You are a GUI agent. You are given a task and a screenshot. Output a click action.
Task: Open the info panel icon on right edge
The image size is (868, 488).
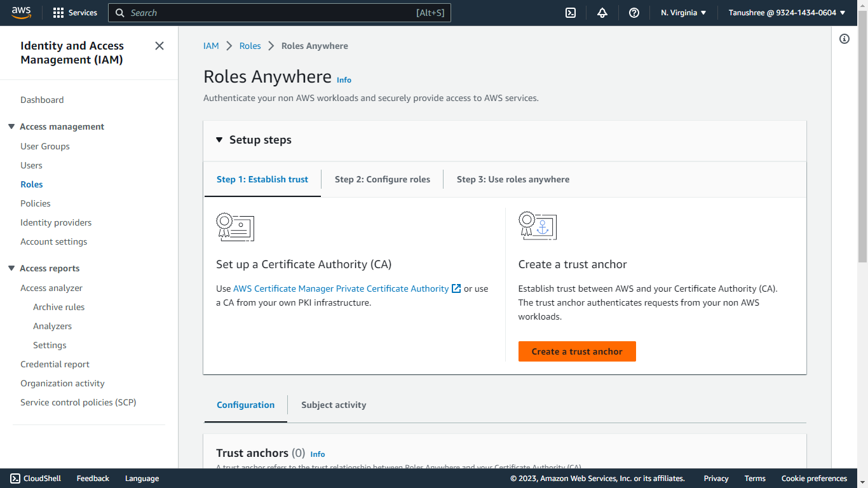point(844,39)
